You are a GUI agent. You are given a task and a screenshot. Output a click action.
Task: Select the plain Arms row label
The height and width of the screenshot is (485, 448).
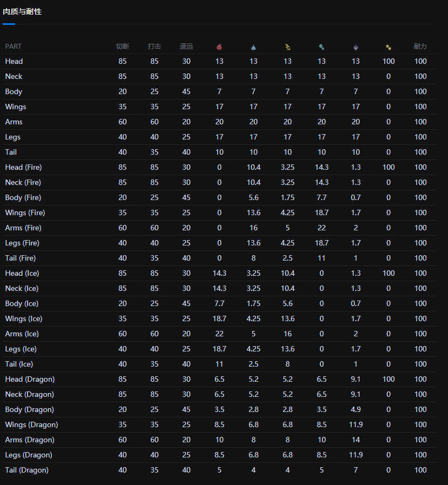14,122
